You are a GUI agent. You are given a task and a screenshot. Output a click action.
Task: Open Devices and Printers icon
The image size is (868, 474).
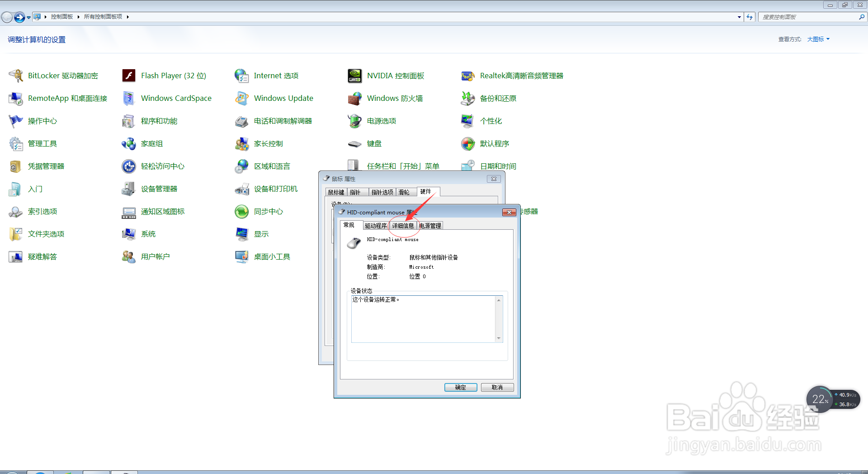pos(242,189)
